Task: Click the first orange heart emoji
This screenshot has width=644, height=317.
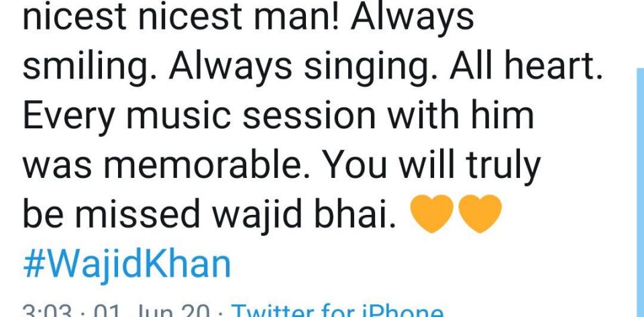Action: [x=431, y=214]
